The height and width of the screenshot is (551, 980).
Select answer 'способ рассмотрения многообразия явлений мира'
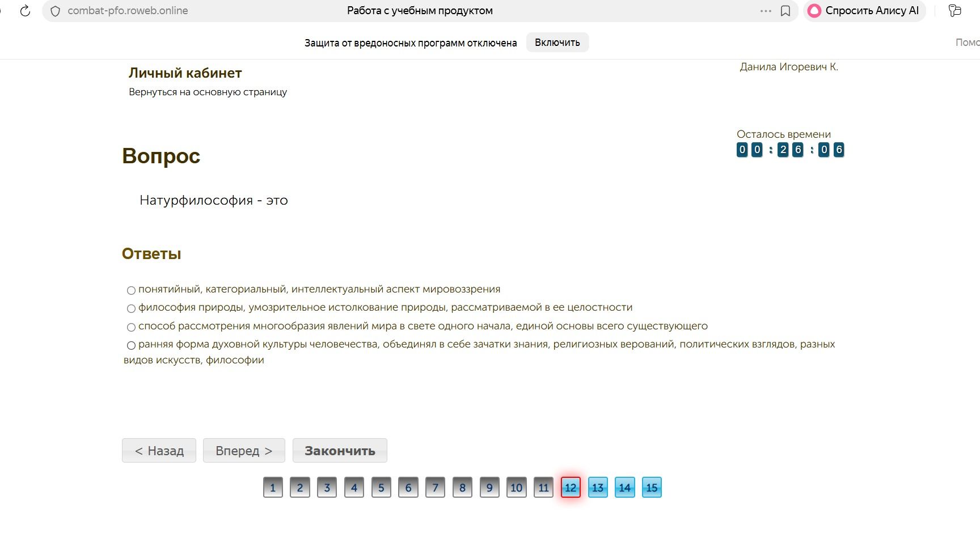coord(131,327)
